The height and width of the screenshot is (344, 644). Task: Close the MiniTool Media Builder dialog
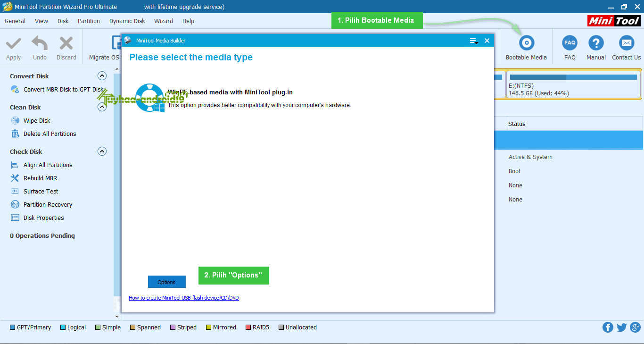pyautogui.click(x=487, y=41)
